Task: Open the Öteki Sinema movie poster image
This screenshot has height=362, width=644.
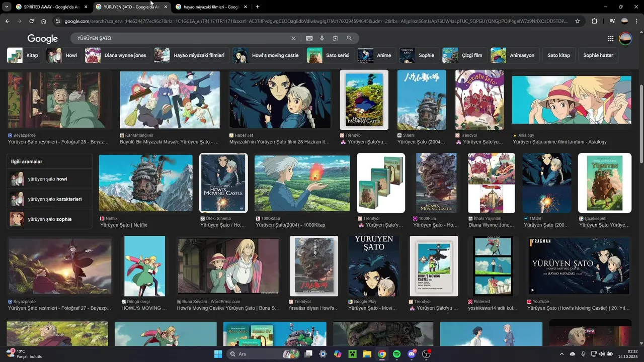Action: [224, 183]
